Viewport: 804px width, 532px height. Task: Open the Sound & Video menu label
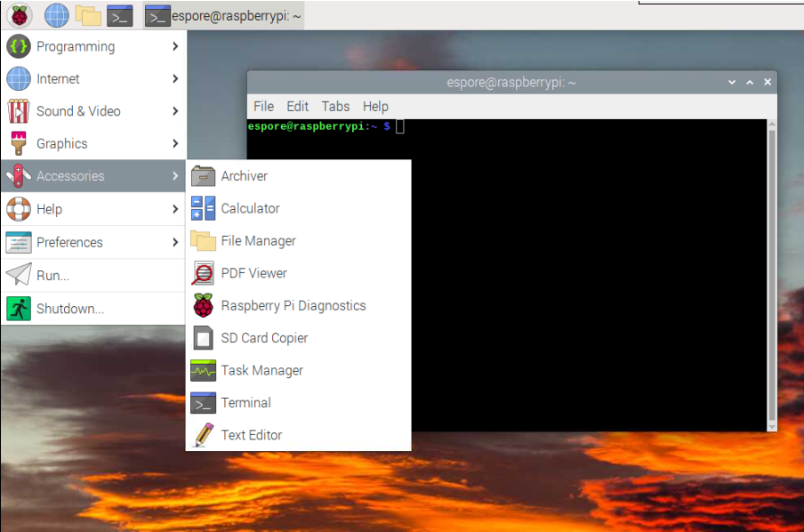(x=78, y=111)
